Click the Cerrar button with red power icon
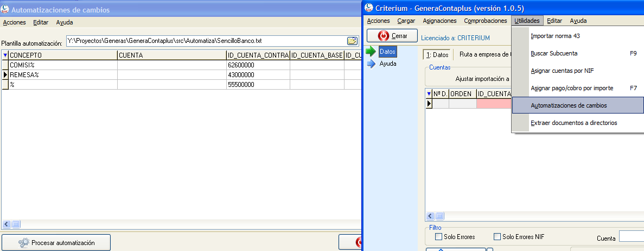The height and width of the screenshot is (251, 644). (x=391, y=36)
